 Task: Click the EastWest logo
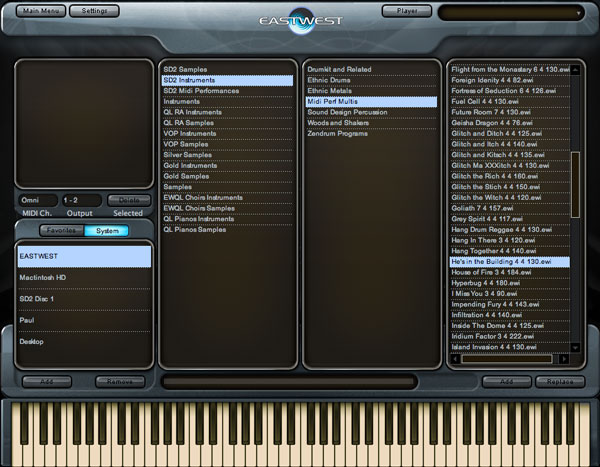tap(301, 21)
